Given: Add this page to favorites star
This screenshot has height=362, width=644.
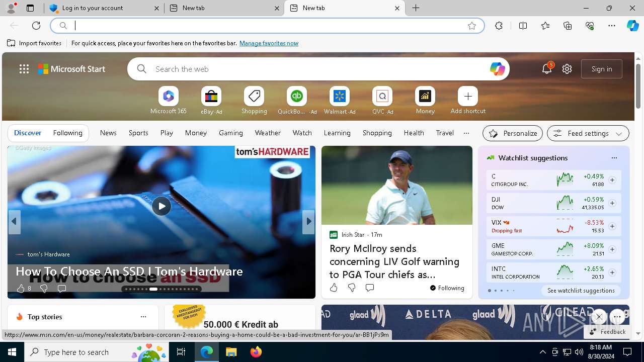Looking at the screenshot, I should [x=472, y=26].
